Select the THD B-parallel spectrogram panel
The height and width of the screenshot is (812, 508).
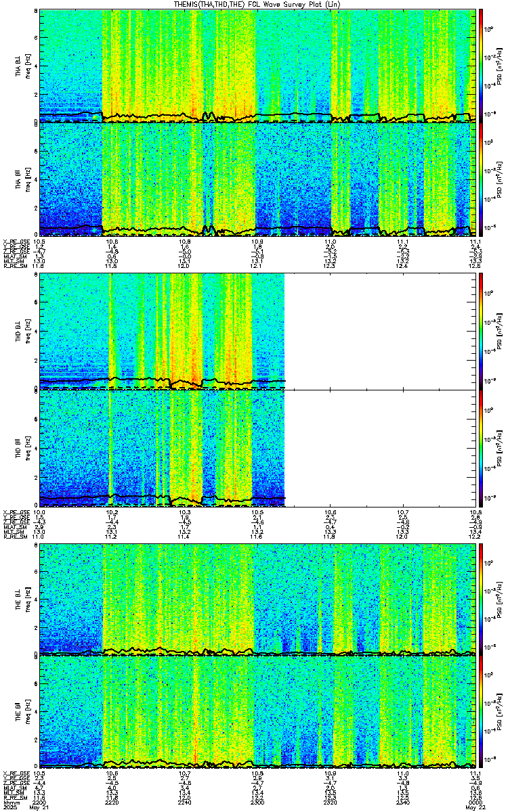(x=257, y=448)
